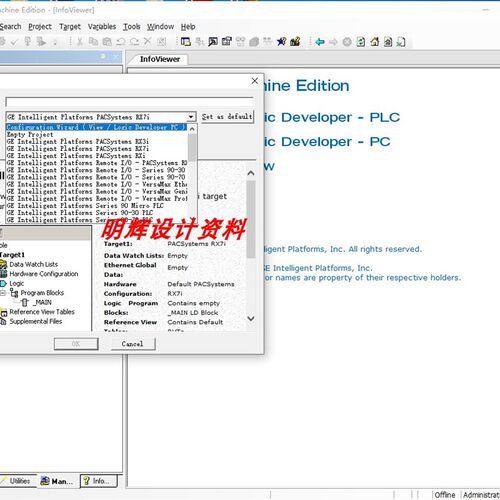Select the InfoViewer tab
500x500 pixels.
pyautogui.click(x=160, y=59)
